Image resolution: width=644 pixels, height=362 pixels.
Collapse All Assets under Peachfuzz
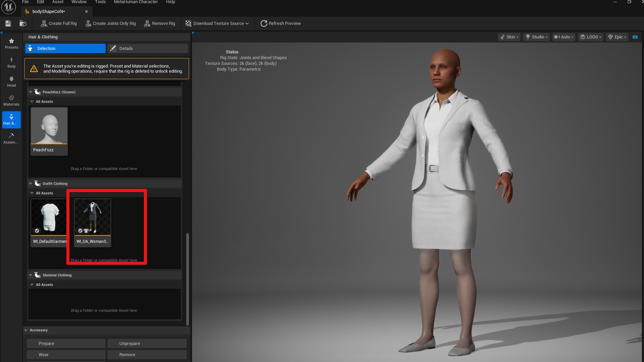pos(32,102)
